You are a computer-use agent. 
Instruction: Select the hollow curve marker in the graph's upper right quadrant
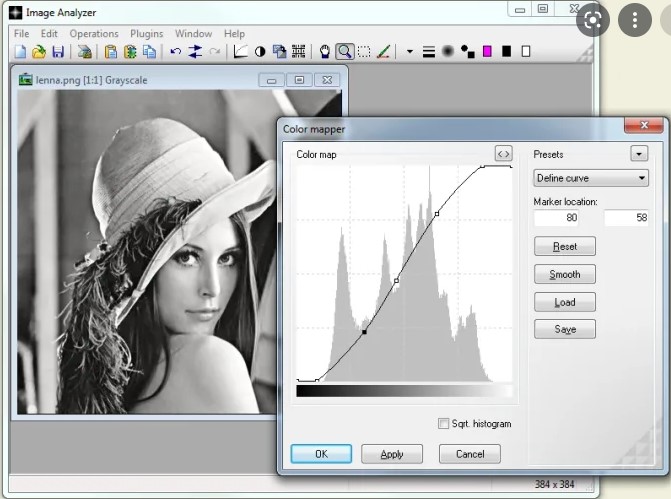pos(437,214)
